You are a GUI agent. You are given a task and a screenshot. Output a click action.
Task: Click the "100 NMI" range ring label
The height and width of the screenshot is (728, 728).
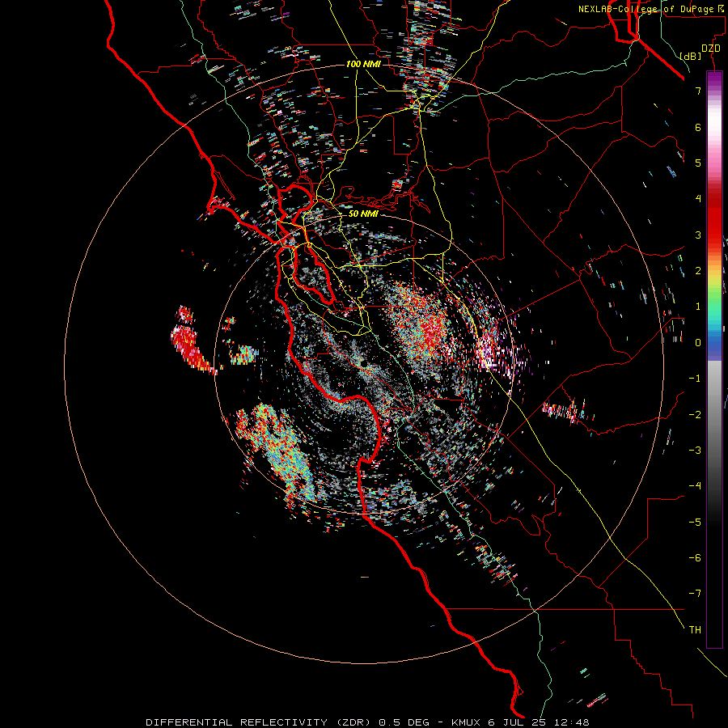(363, 64)
